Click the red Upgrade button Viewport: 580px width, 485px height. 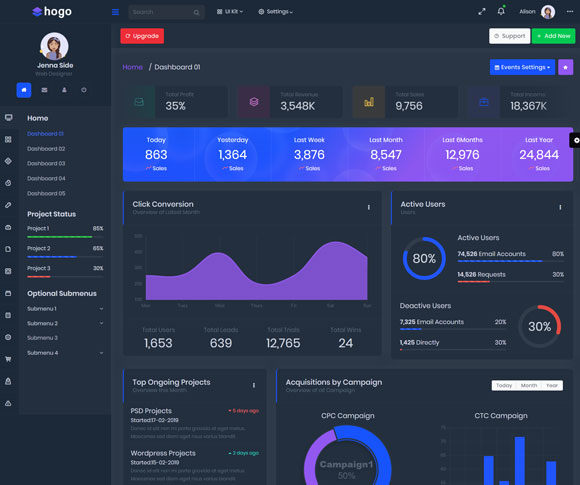[x=142, y=36]
